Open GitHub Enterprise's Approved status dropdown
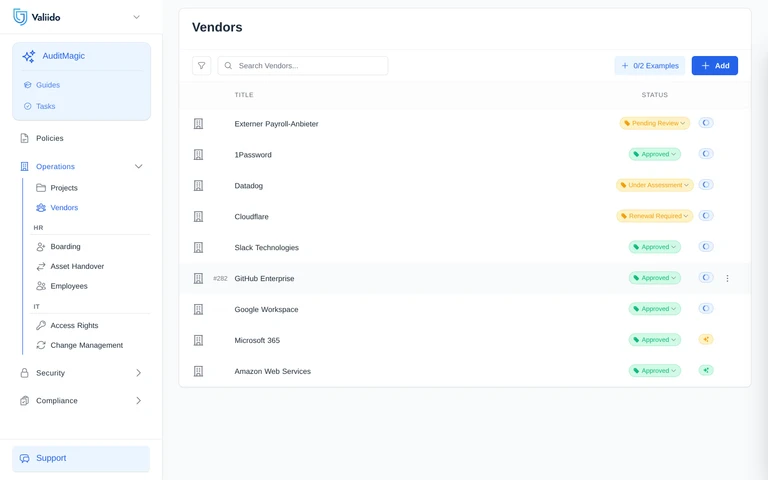 (x=655, y=278)
